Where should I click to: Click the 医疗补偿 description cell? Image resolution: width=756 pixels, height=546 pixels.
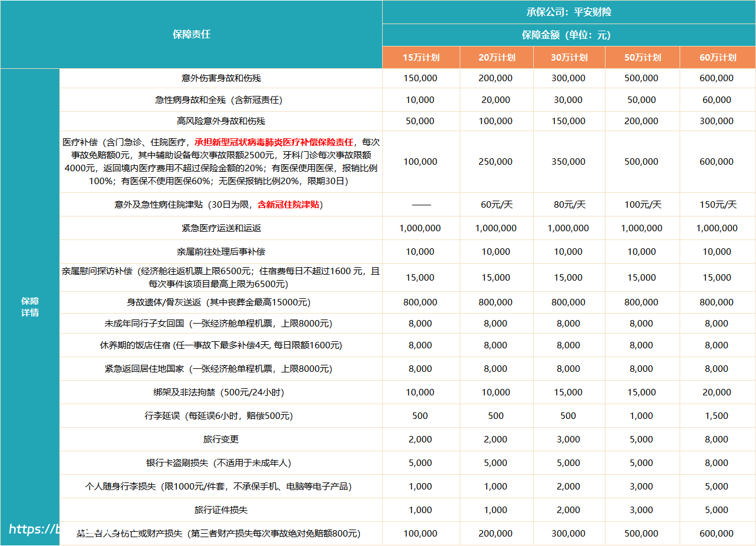[220, 162]
